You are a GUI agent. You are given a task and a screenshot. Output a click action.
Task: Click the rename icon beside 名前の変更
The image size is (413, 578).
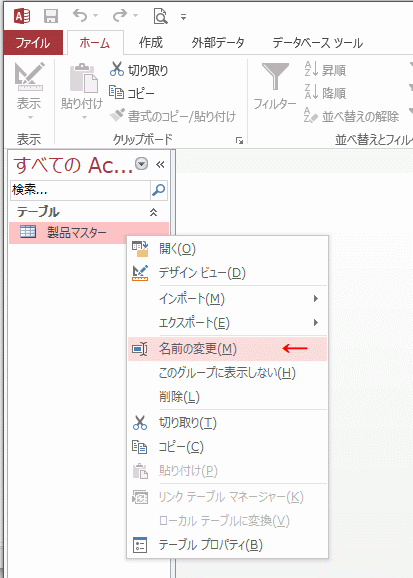(x=140, y=349)
